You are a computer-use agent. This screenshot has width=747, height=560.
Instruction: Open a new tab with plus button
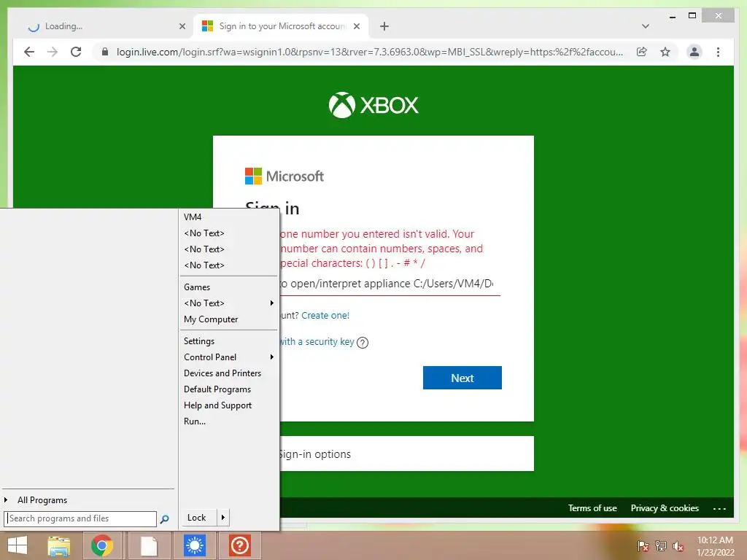click(x=384, y=26)
